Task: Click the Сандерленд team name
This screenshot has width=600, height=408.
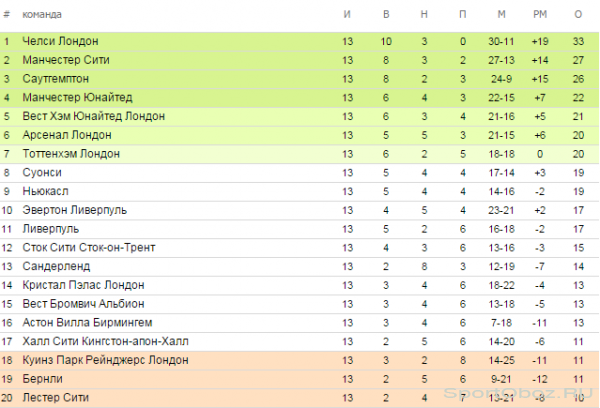Action: click(x=56, y=266)
